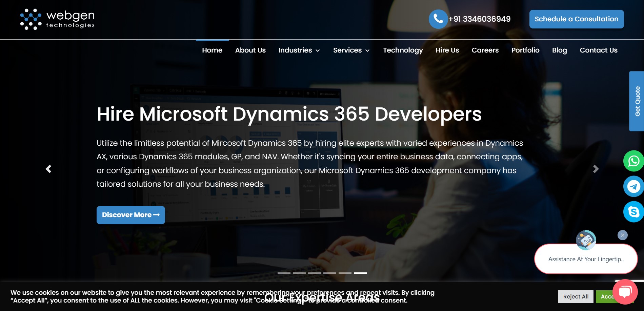Open Assistance At Your Fingertip bubble
The height and width of the screenshot is (311, 644).
click(x=586, y=259)
